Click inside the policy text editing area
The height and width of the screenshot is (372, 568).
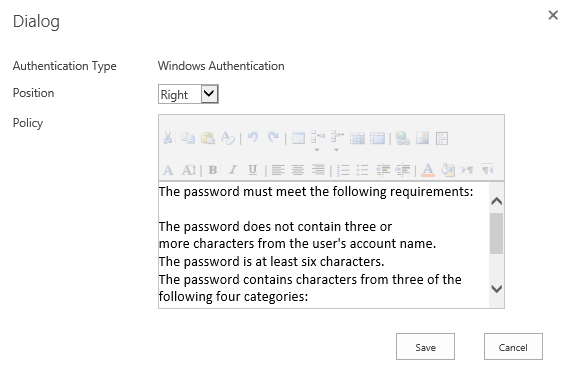[x=323, y=244]
